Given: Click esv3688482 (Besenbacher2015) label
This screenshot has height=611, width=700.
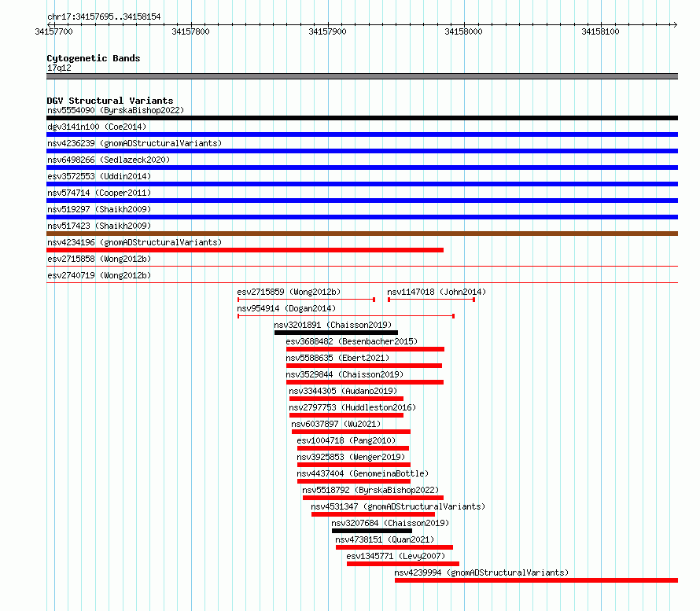Looking at the screenshot, I should pyautogui.click(x=352, y=341).
